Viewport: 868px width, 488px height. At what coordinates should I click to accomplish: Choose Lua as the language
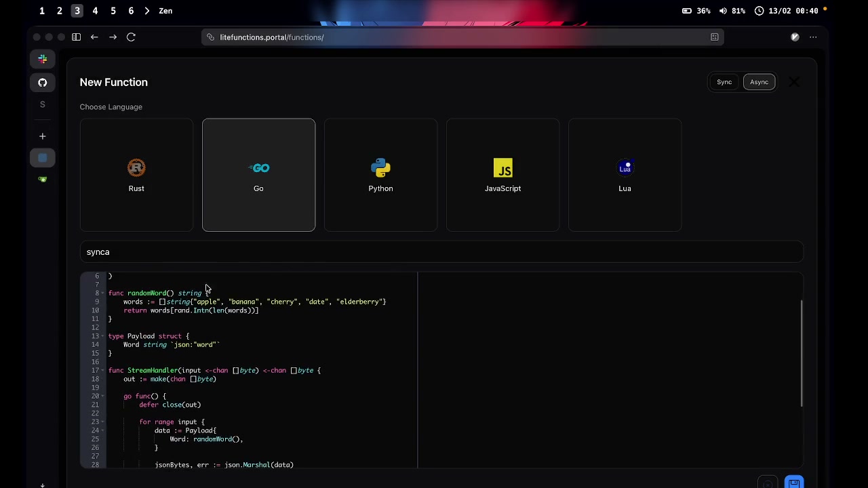coord(625,175)
